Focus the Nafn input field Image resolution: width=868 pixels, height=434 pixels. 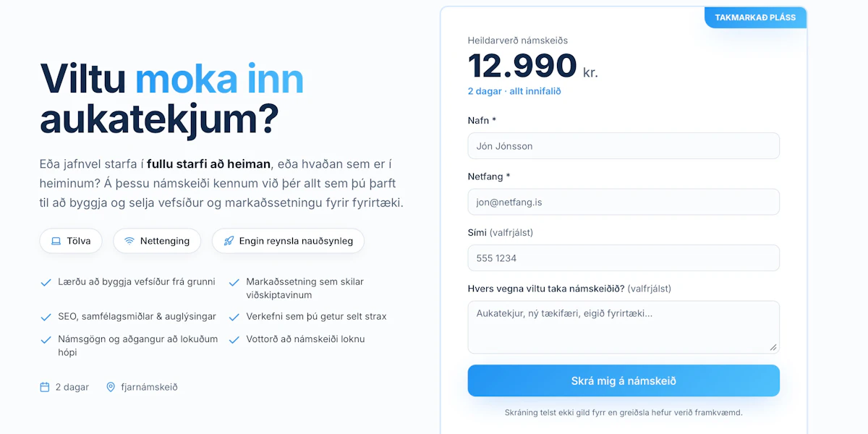(x=624, y=146)
